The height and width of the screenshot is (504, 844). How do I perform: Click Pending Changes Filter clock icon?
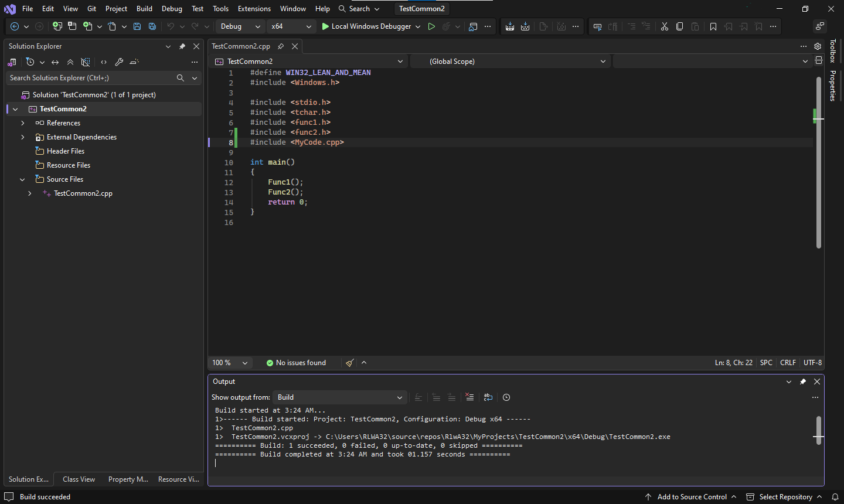[x=30, y=62]
